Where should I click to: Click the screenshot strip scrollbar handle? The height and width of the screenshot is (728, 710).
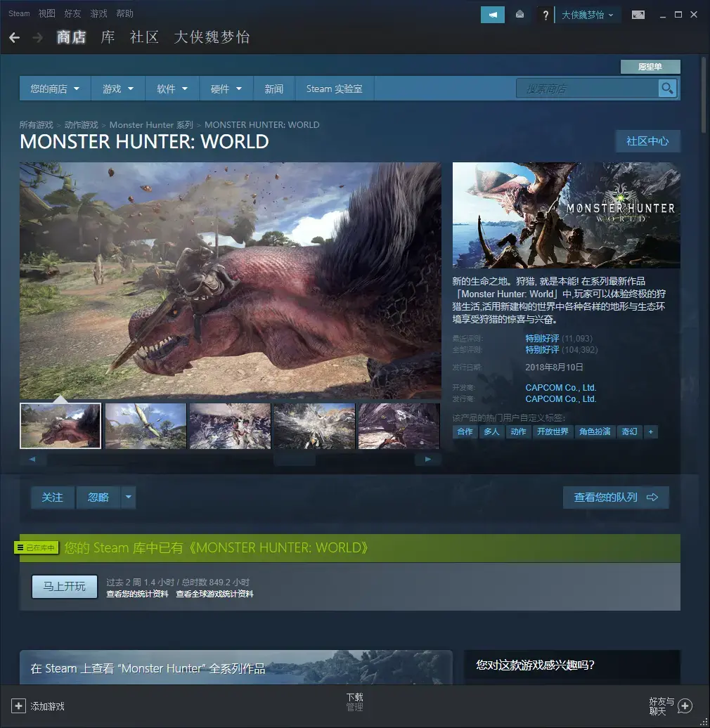tap(295, 460)
